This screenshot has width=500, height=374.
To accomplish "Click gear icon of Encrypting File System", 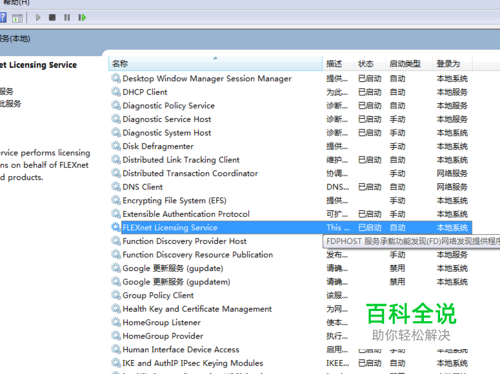I will pyautogui.click(x=116, y=200).
